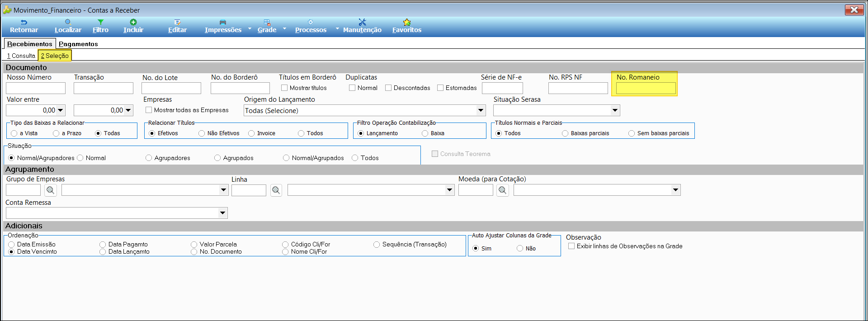Click the Favoritos button label
The width and height of the screenshot is (868, 321).
[407, 30]
